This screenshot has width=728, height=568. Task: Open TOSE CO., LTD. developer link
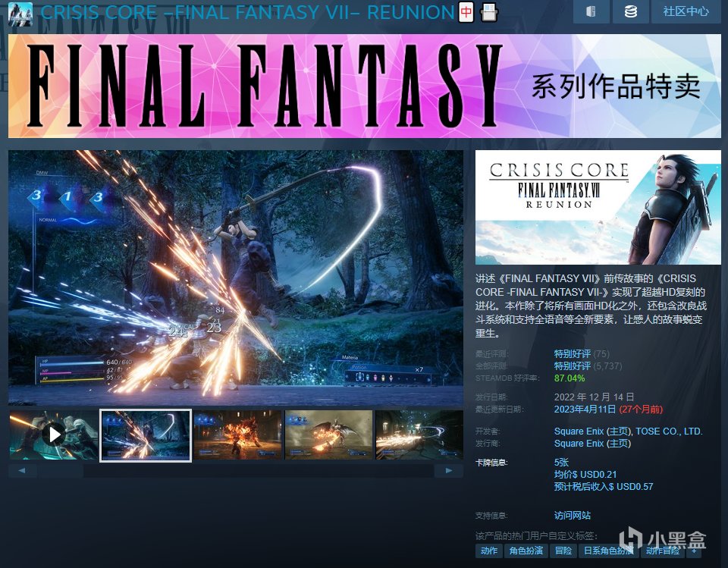pos(669,431)
